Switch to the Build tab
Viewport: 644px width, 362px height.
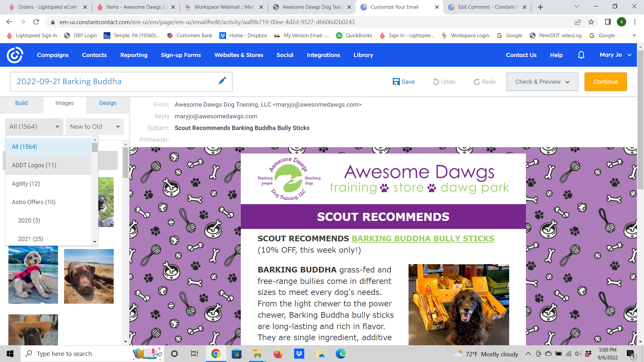tap(21, 103)
